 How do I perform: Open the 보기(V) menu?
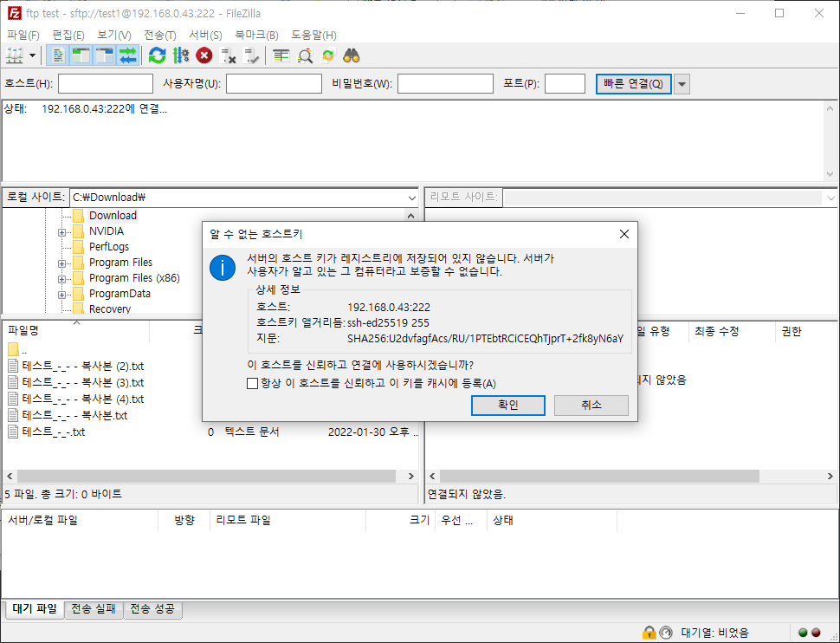pos(114,35)
